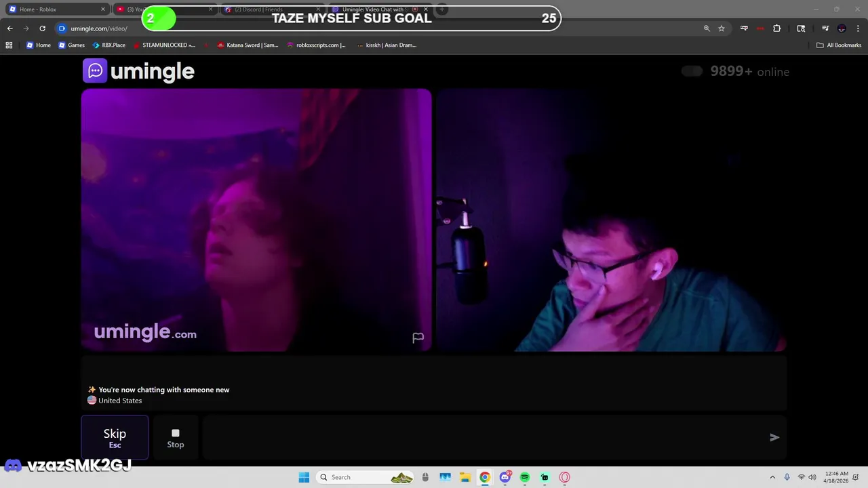Open the kisskh Asian Drama bookmark

pos(387,45)
